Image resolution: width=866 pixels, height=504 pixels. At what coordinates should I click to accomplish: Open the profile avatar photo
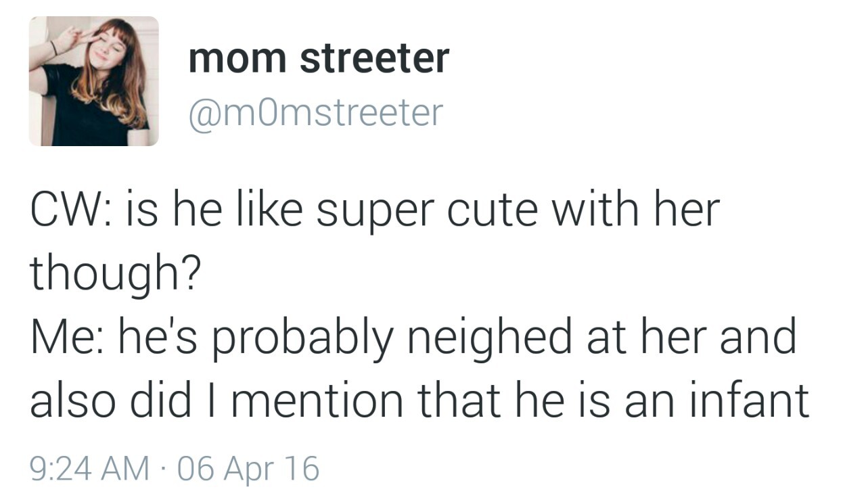(x=93, y=81)
